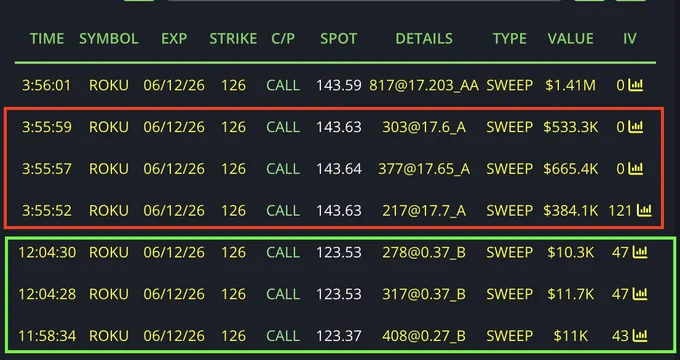Click the IV column header
The height and width of the screenshot is (360, 680).
click(630, 39)
